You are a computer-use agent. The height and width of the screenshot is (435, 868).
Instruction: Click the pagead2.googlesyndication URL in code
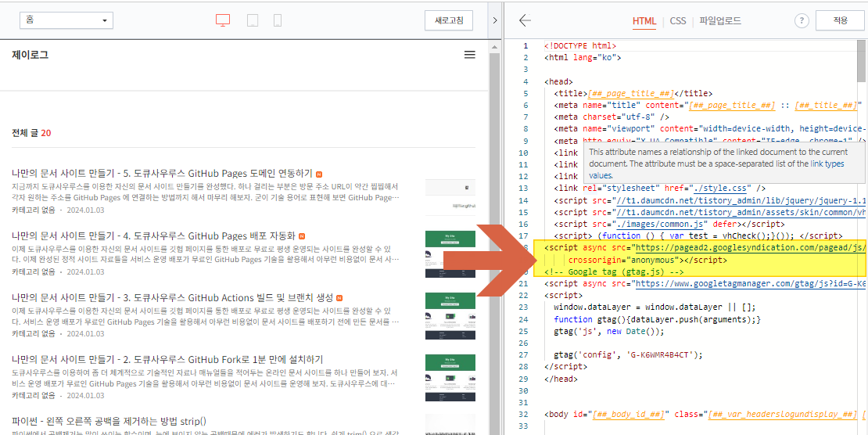[750, 248]
